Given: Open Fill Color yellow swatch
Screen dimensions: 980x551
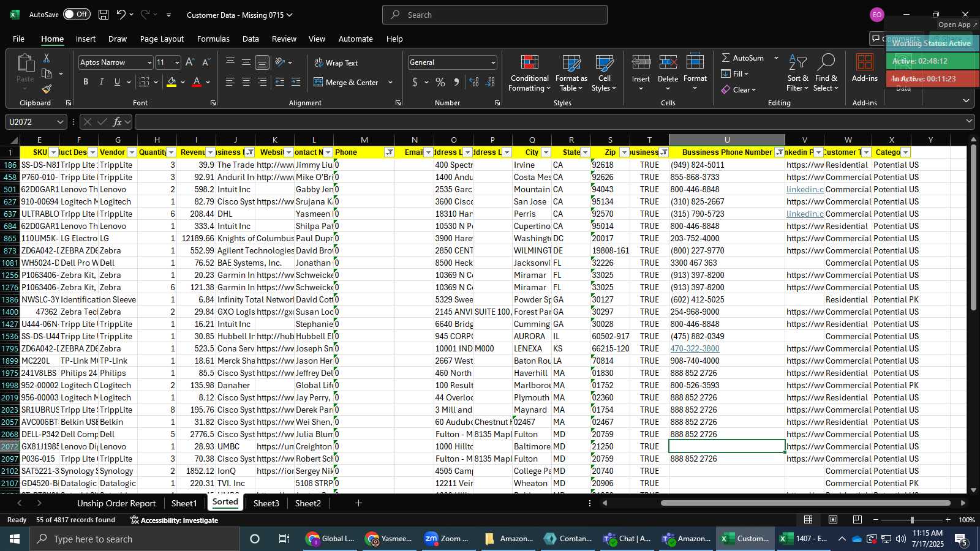Looking at the screenshot, I should coord(171,82).
